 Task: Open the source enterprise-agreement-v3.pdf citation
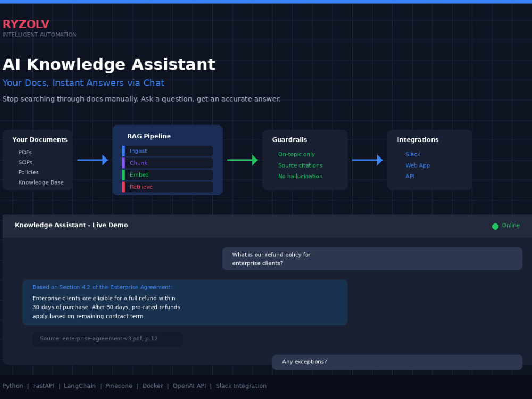point(107,339)
